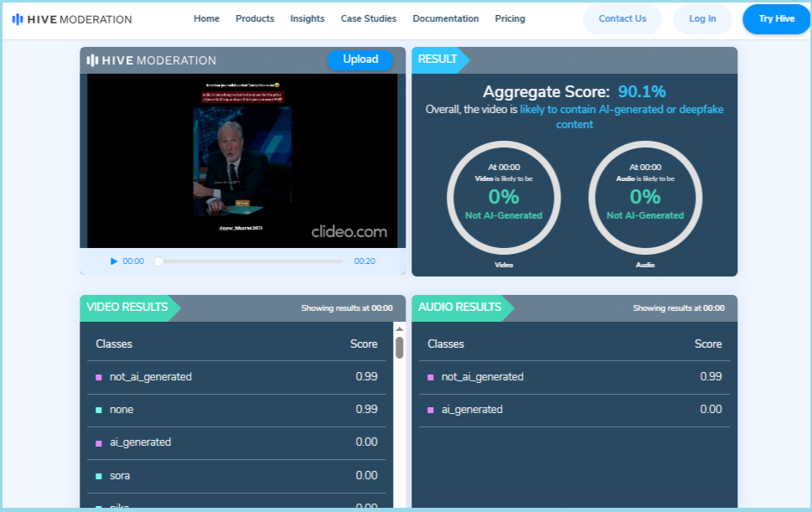Click the Try Hive button

click(x=776, y=19)
